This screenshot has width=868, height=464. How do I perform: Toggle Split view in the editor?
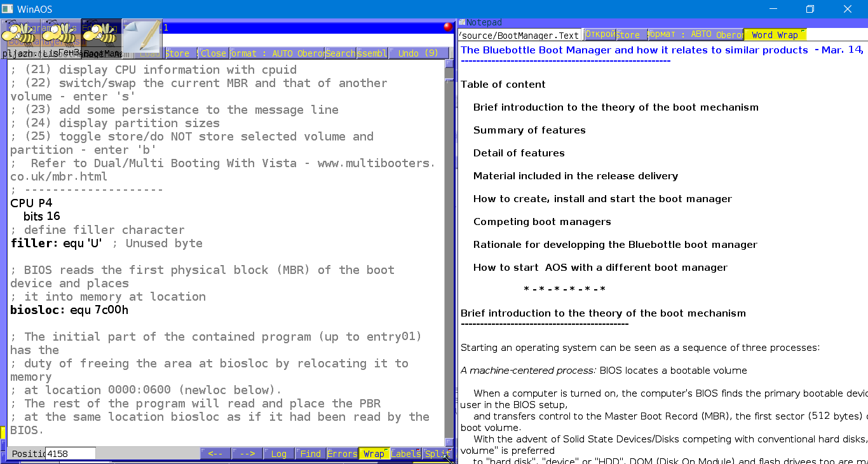438,453
